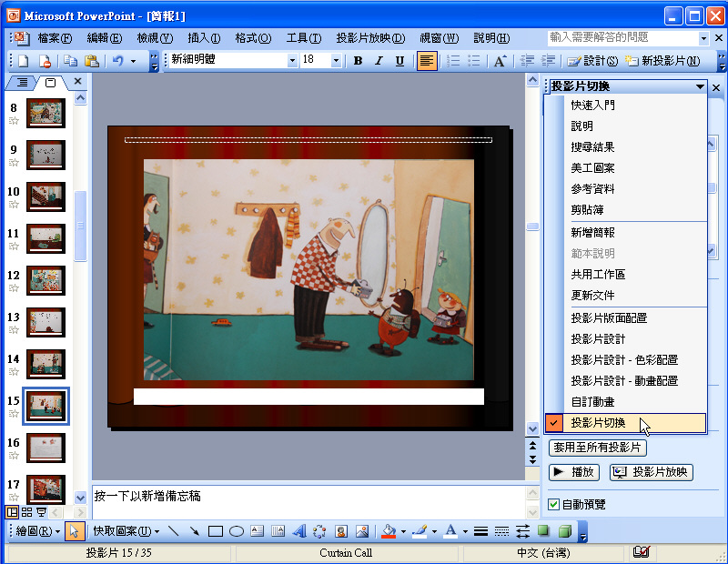The height and width of the screenshot is (564, 728).
Task: Open the 檔案 File menu
Action: pyautogui.click(x=55, y=38)
